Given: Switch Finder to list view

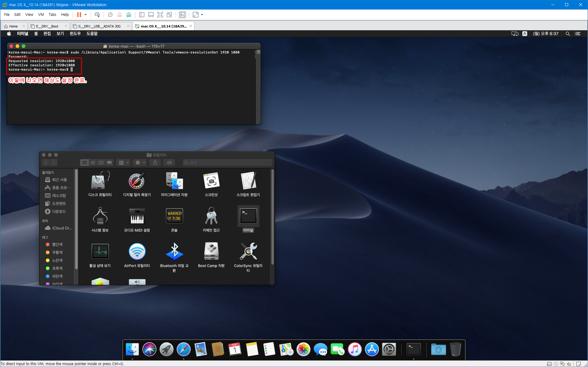Looking at the screenshot, I should pos(93,163).
